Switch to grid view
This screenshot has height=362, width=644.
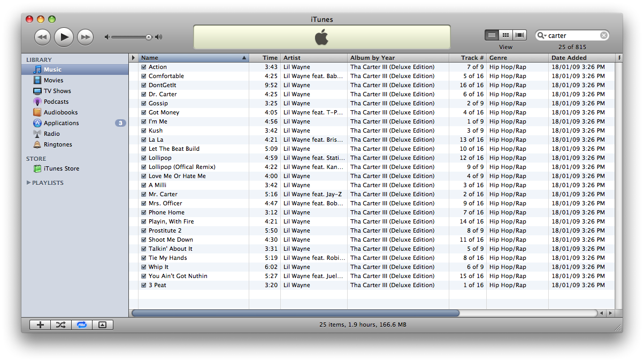(x=505, y=35)
